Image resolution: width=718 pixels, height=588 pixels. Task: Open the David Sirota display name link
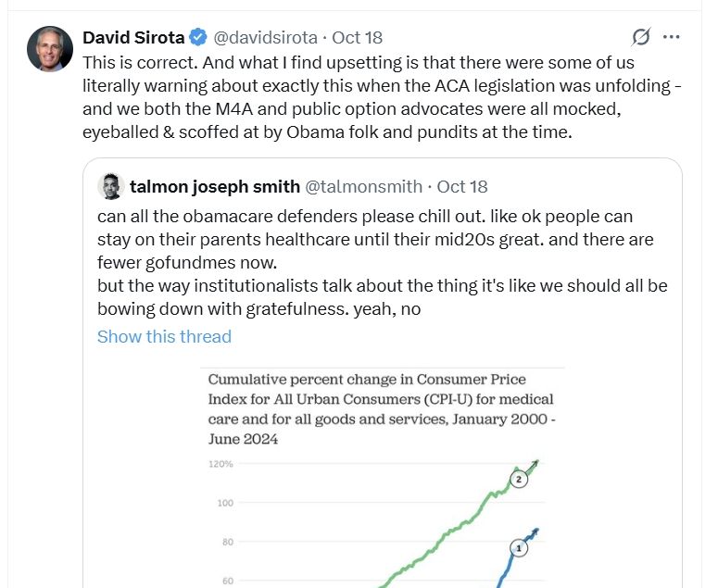coord(133,38)
